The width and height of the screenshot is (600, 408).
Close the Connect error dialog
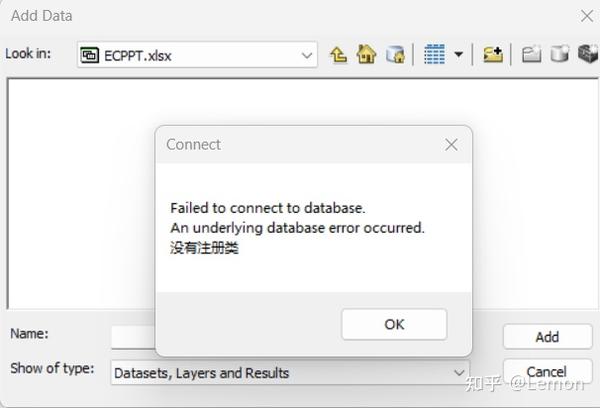click(x=451, y=145)
